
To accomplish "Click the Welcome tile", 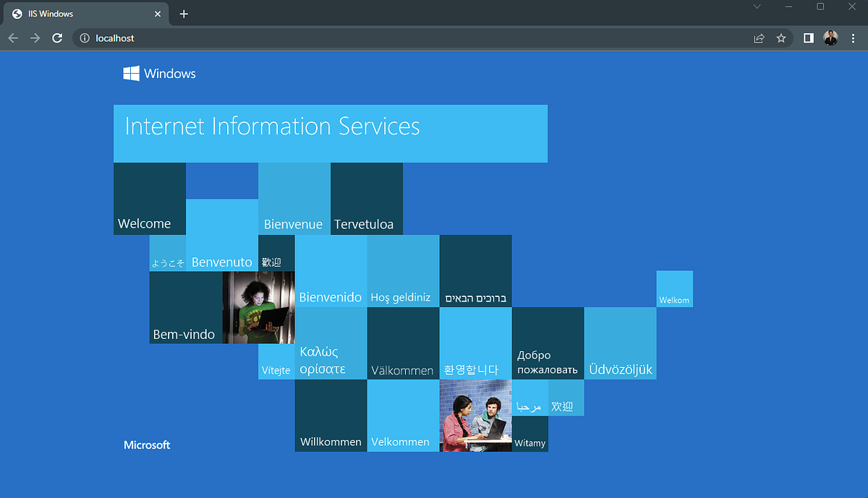I will [x=149, y=199].
